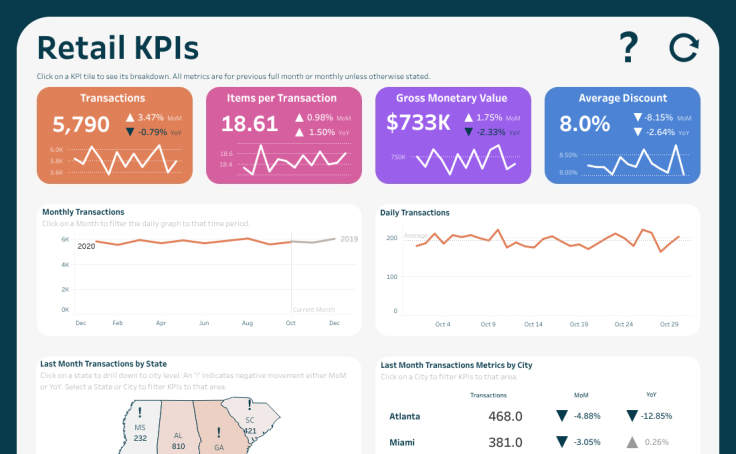Click Mississippi (MS) state on the map
The image size is (736, 454).
click(x=140, y=430)
